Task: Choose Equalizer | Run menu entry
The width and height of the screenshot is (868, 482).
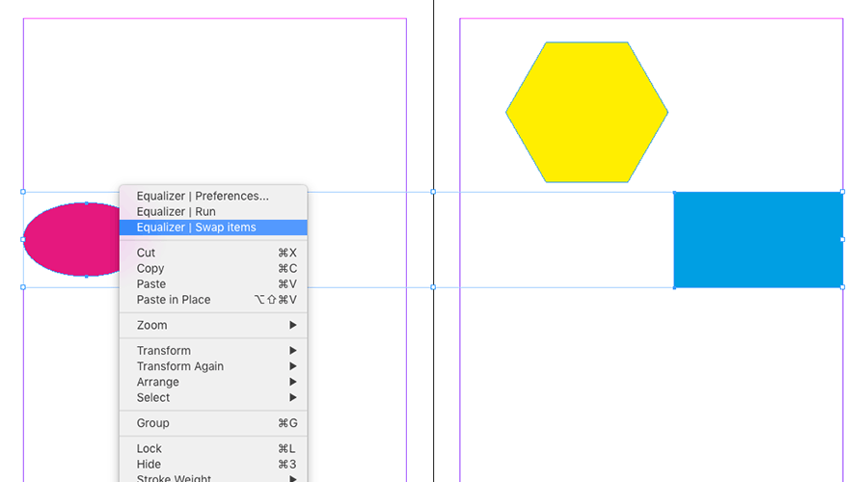Action: pyautogui.click(x=176, y=211)
